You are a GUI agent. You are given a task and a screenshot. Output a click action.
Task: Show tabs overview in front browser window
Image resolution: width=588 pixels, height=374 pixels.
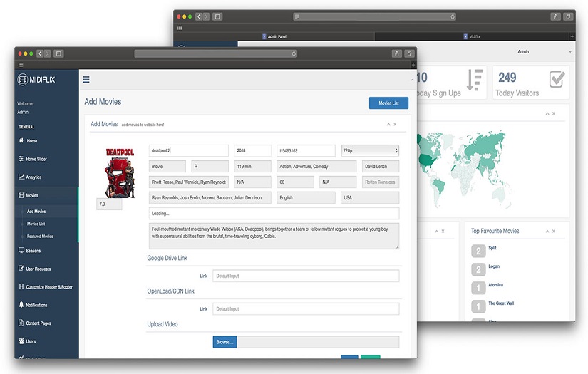point(410,53)
